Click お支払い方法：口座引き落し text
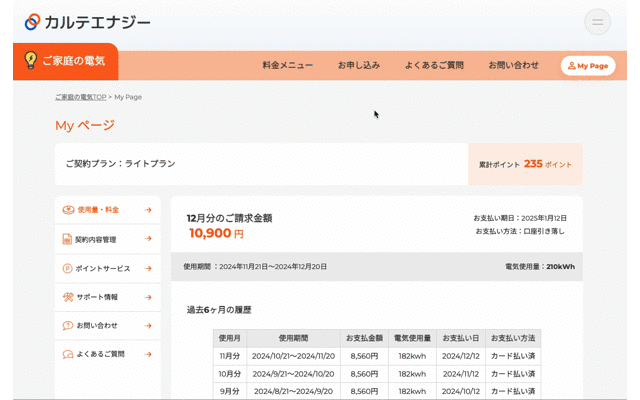The width and height of the screenshot is (640, 400). 520,231
